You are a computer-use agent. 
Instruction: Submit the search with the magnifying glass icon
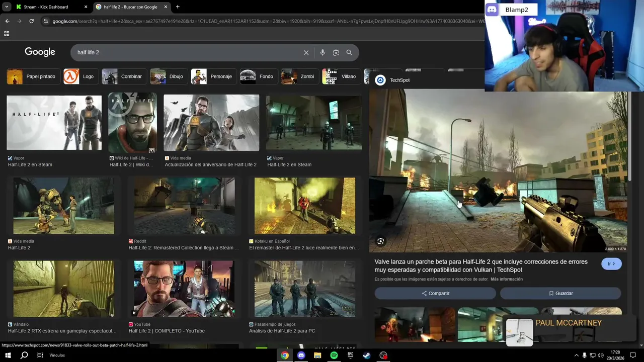[x=349, y=52]
